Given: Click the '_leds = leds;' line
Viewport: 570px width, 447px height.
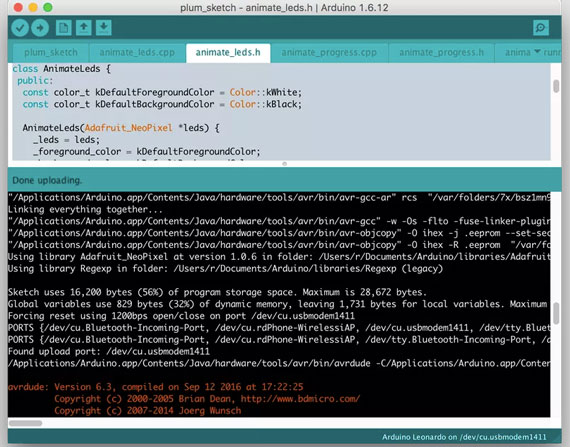Looking at the screenshot, I should point(66,140).
